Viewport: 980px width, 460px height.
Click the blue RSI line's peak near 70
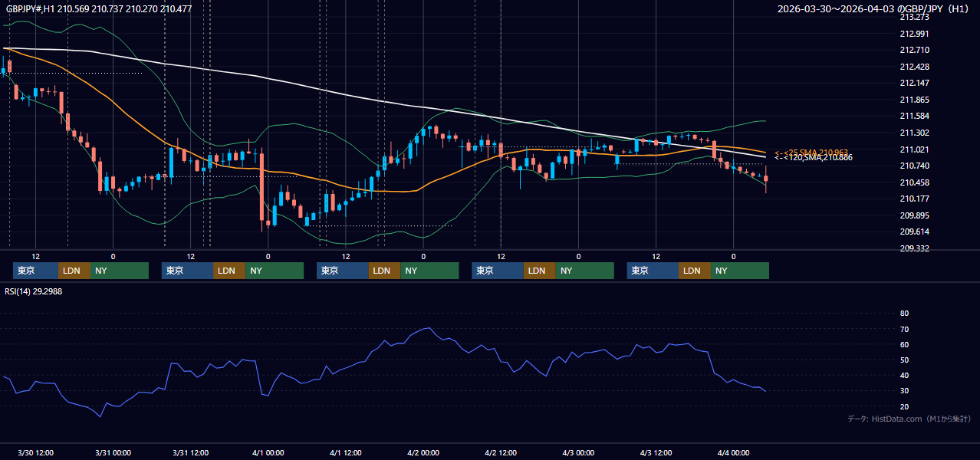[x=429, y=328]
